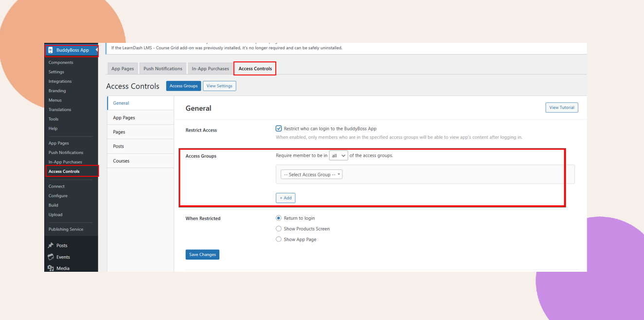
Task: Open Help in the sidebar
Action: coord(53,129)
